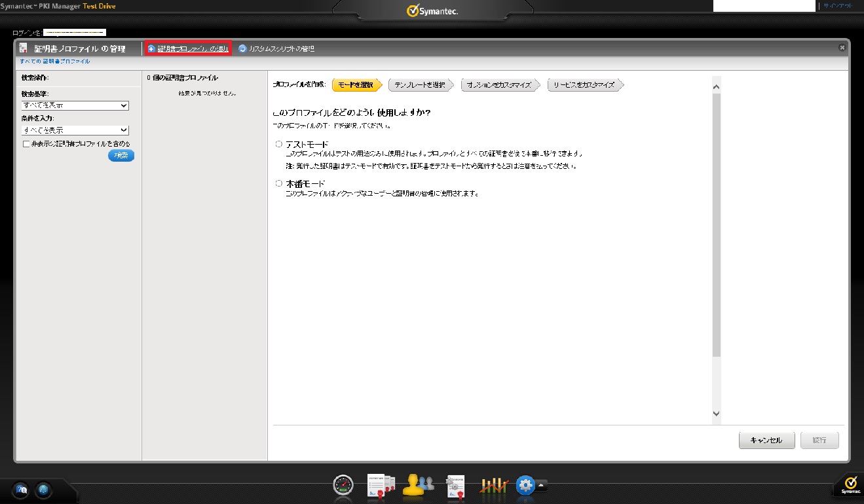Image resolution: width=864 pixels, height=504 pixels.
Task: Open the 条件を入力 dropdown
Action: click(75, 130)
